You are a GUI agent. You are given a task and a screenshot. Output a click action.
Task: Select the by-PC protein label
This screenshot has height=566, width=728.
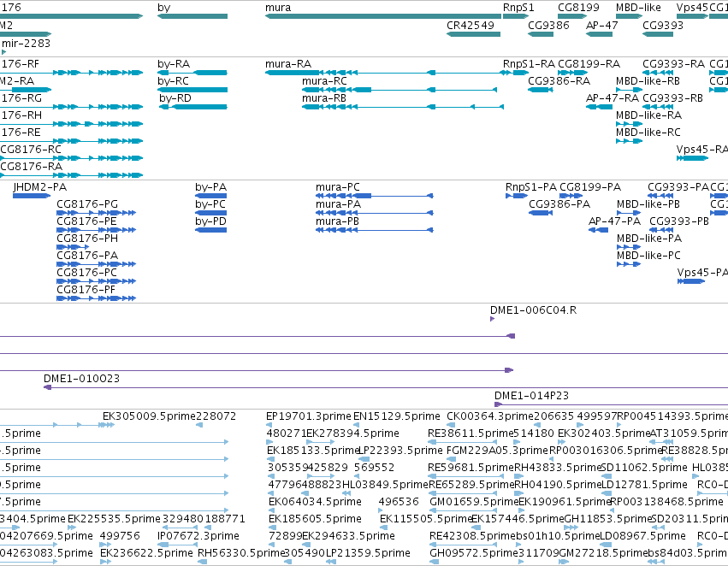pyautogui.click(x=210, y=204)
